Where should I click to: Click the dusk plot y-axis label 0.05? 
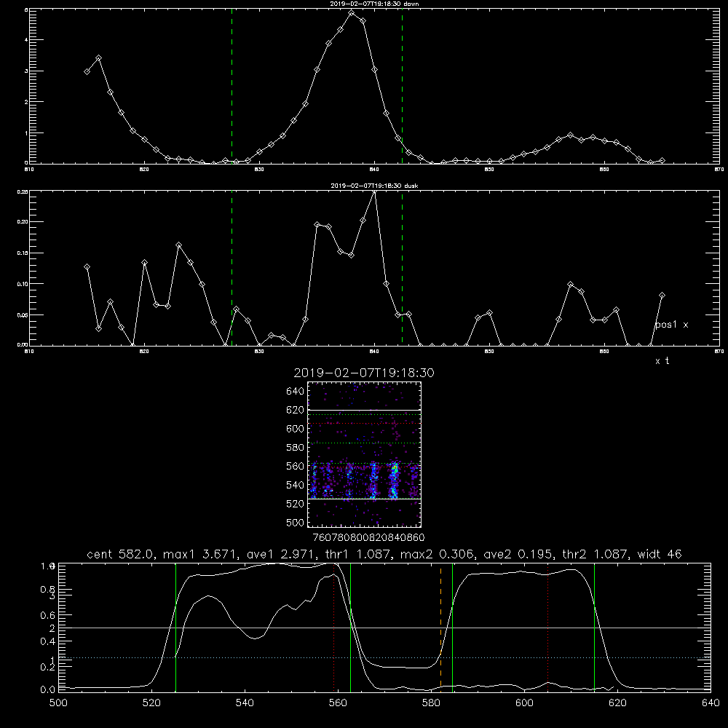[x=23, y=314]
